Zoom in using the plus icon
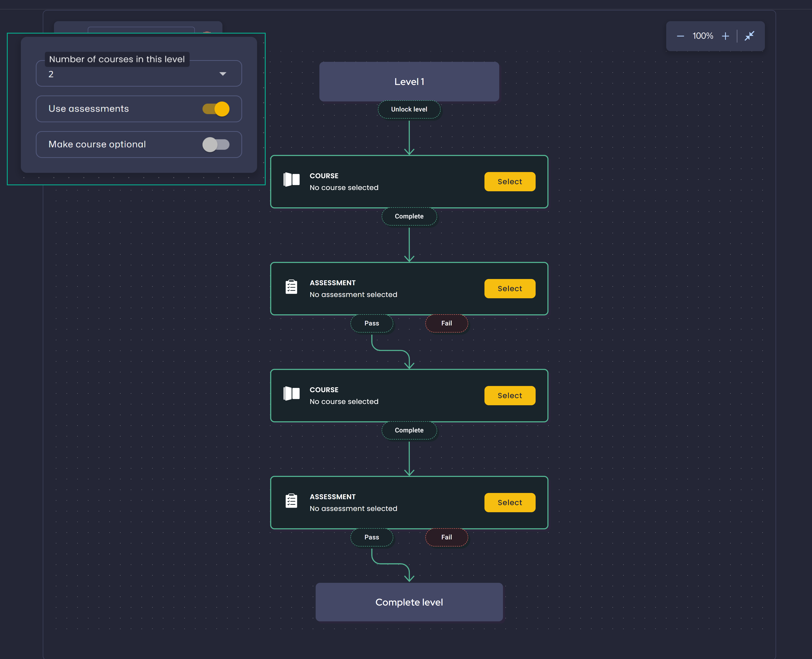 coord(726,36)
